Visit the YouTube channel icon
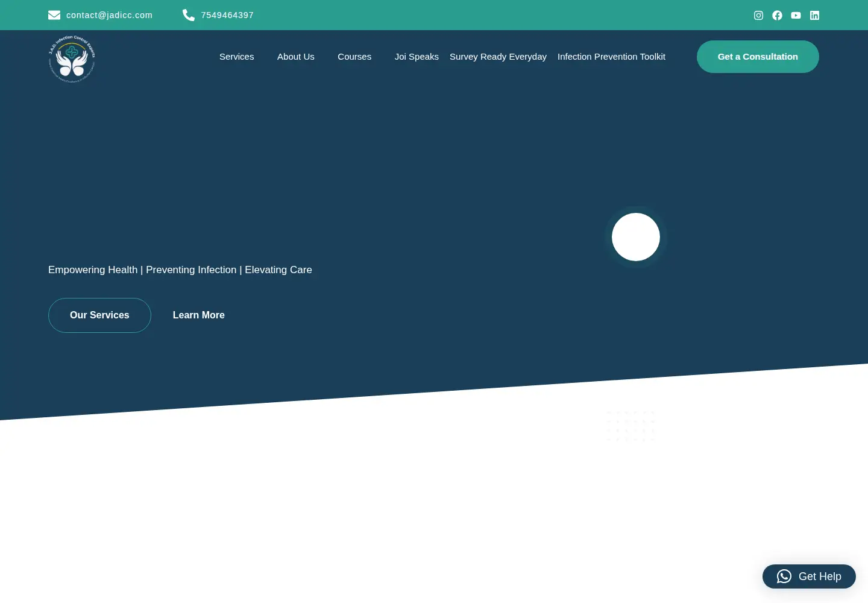Viewport: 868px width, 603px height. click(796, 15)
